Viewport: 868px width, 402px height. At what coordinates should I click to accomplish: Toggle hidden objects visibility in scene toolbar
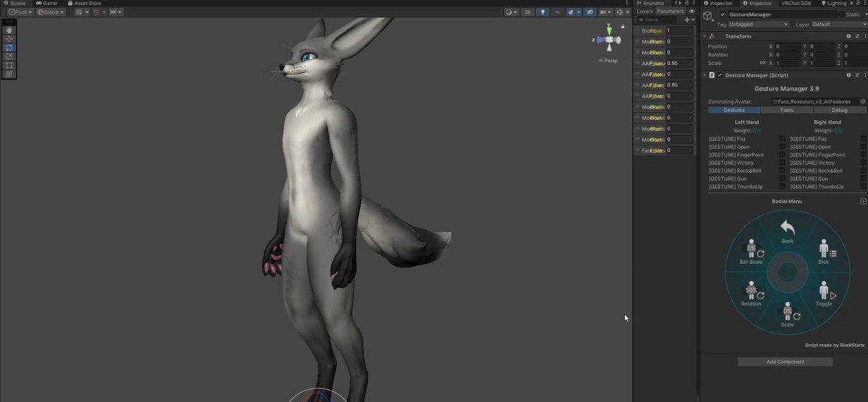click(x=588, y=12)
